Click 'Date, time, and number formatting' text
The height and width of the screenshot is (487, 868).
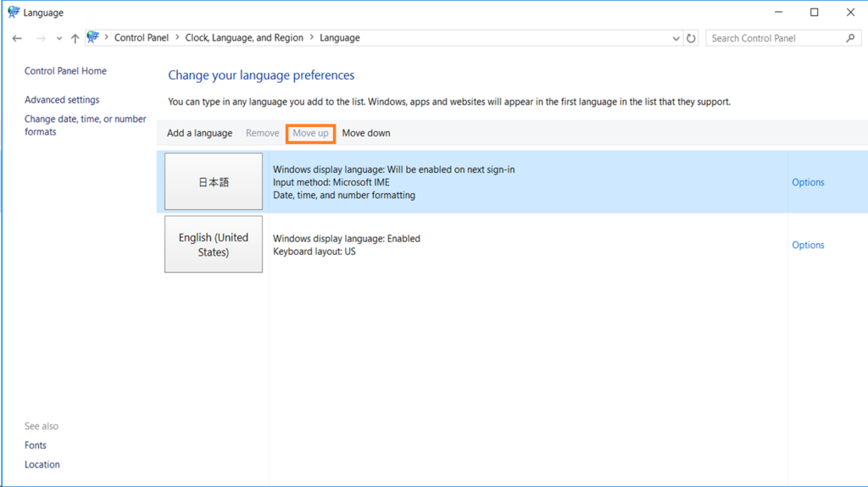coord(344,195)
